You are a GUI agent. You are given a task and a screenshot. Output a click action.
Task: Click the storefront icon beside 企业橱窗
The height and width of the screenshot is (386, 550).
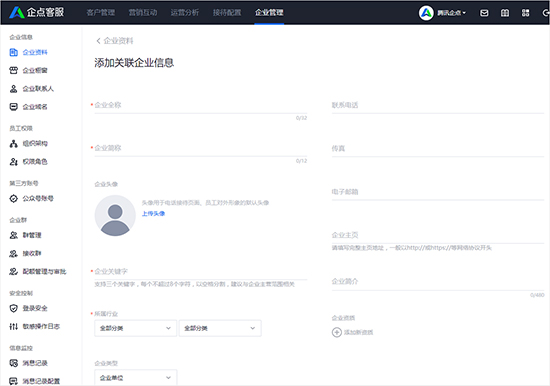click(x=13, y=71)
